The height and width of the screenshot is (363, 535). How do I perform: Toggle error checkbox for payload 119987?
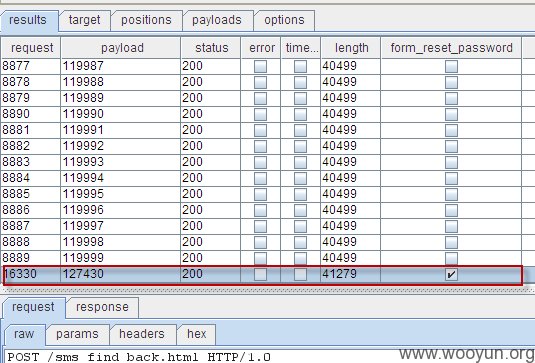(260, 66)
